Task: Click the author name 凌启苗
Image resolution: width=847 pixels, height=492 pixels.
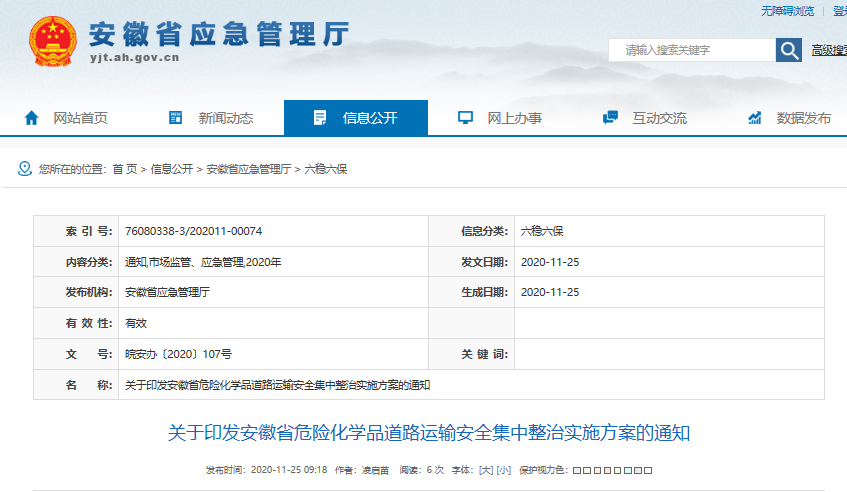Action: (x=375, y=470)
